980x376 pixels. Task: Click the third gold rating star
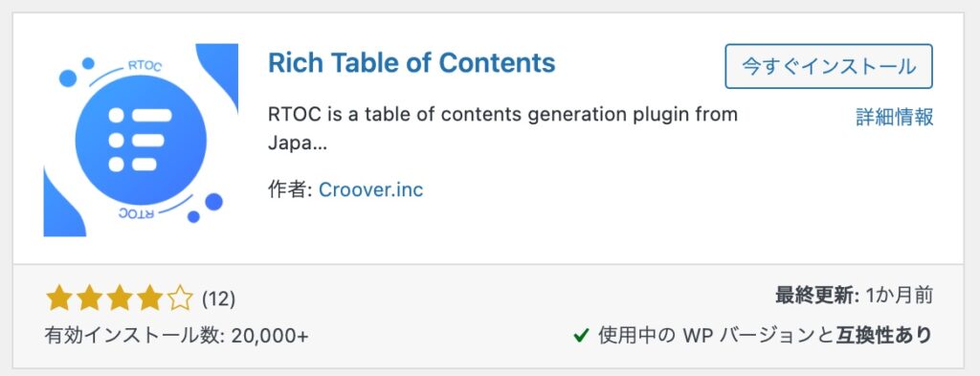point(120,298)
